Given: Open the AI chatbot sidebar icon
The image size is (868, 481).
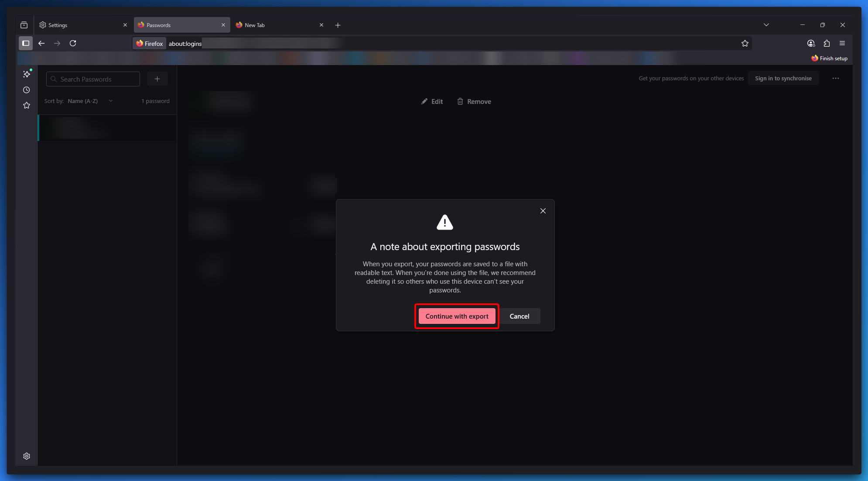Looking at the screenshot, I should click(27, 74).
